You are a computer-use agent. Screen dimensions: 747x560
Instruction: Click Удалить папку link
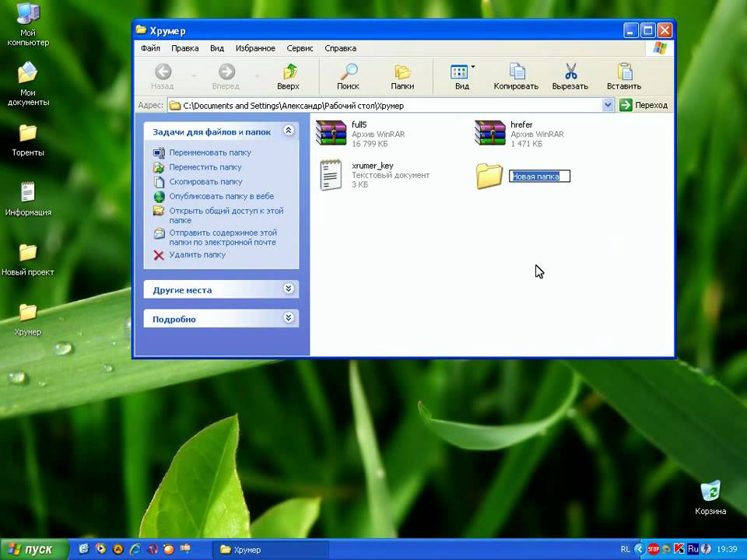point(197,255)
